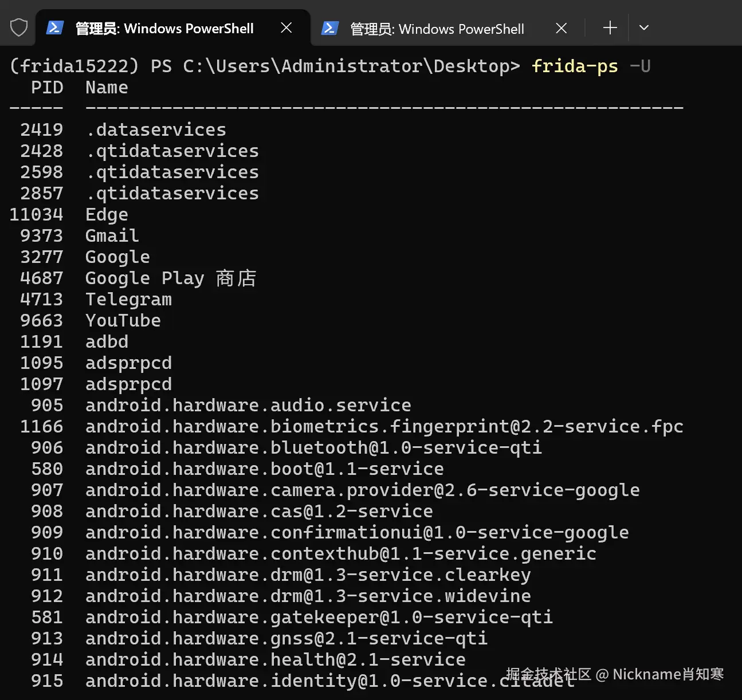Click the gatekeeper@1.0-service-qti process name
742x700 pixels.
319,618
